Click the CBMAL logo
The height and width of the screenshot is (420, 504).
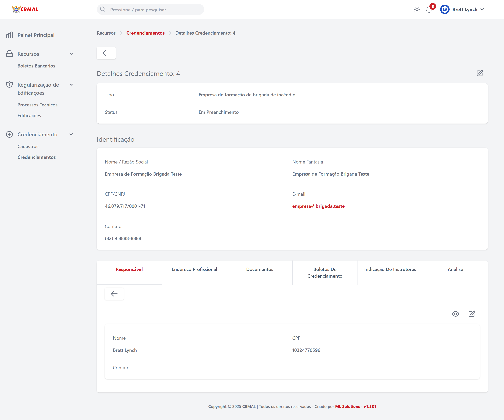[25, 9]
